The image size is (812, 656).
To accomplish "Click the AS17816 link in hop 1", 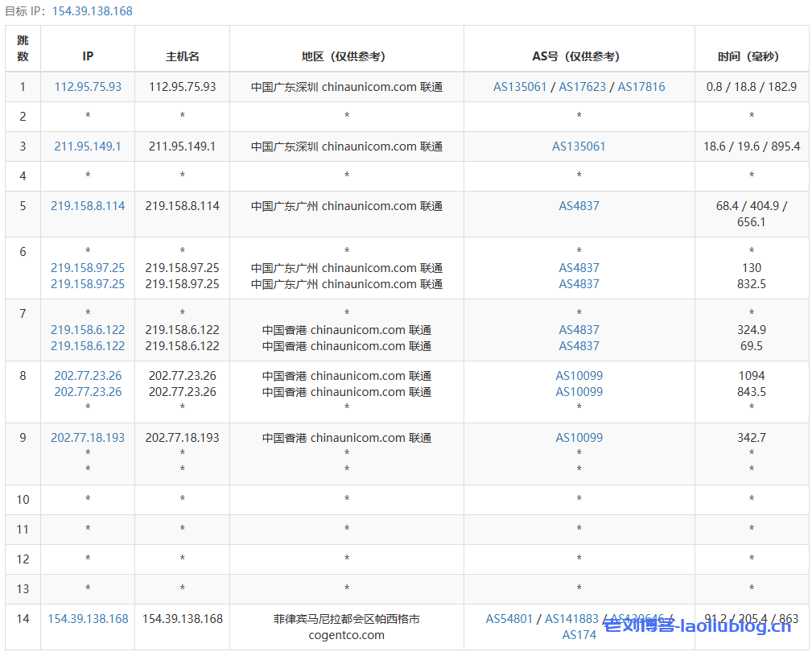I will (x=641, y=87).
